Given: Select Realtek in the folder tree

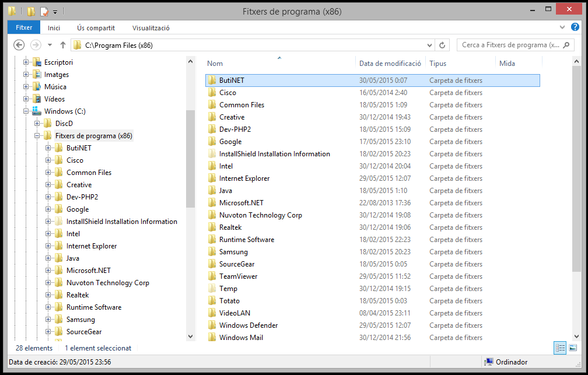Looking at the screenshot, I should point(78,295).
